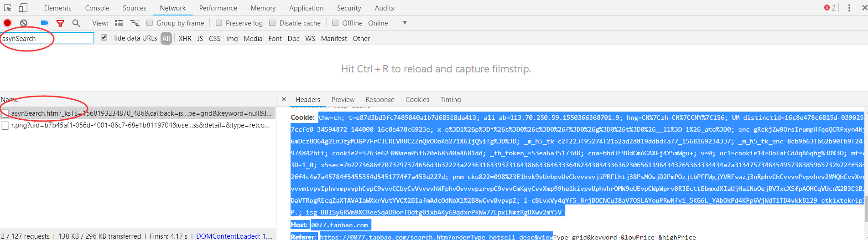Clear the network log
The image size is (868, 240).
coord(24,23)
